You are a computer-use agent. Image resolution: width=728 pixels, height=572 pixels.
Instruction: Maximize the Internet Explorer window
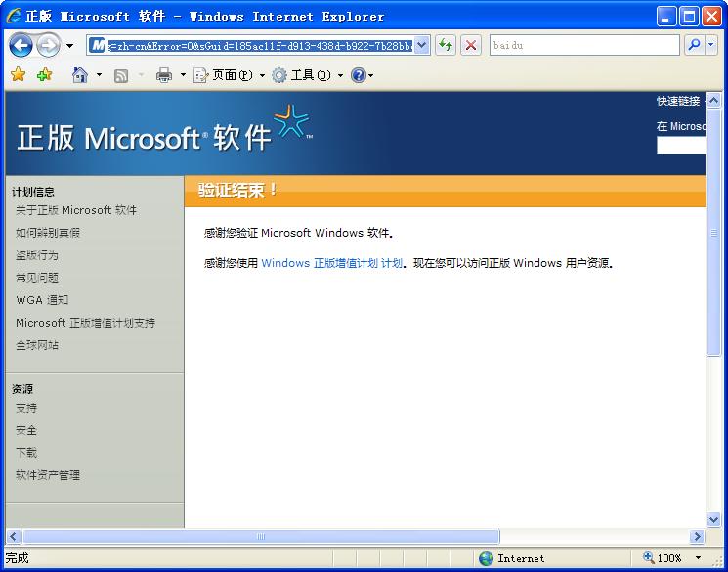pyautogui.click(x=690, y=17)
